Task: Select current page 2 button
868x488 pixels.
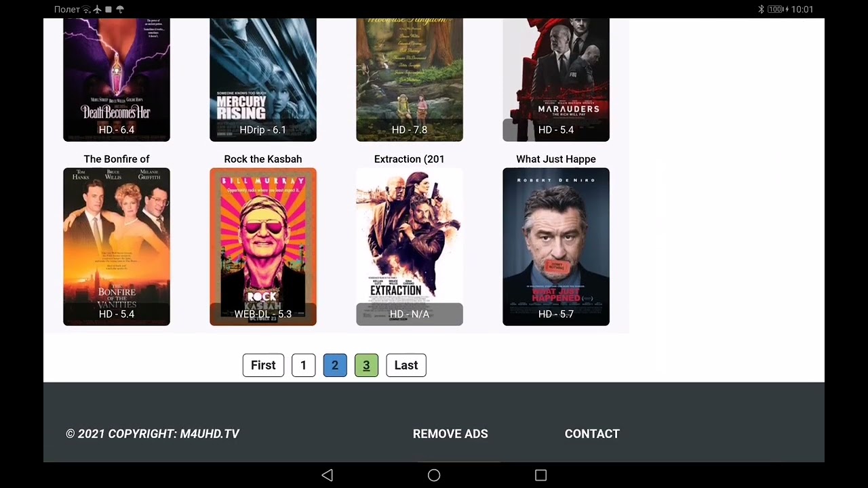Action: pos(335,365)
